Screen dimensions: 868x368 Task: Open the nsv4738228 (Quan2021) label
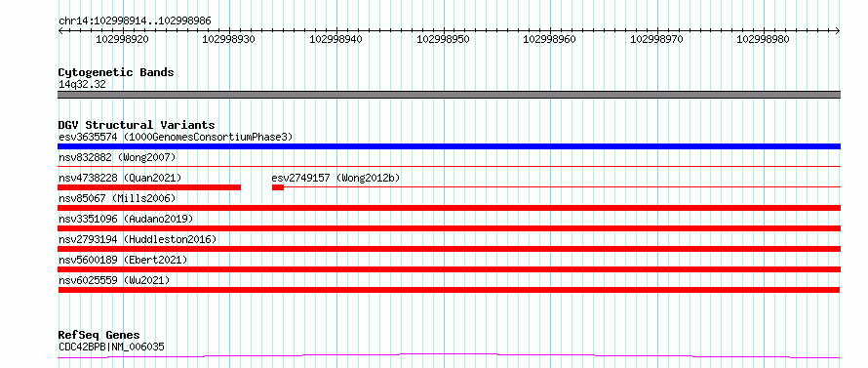(x=120, y=178)
